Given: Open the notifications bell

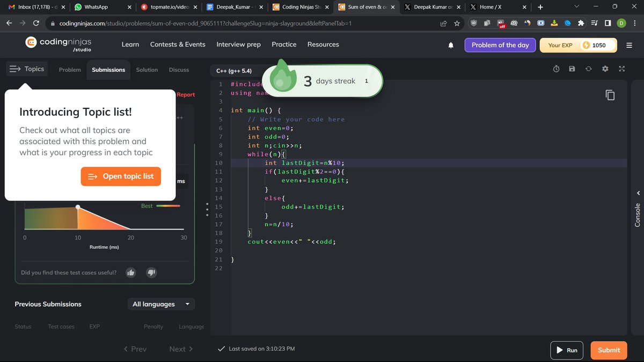Looking at the screenshot, I should click(x=451, y=45).
